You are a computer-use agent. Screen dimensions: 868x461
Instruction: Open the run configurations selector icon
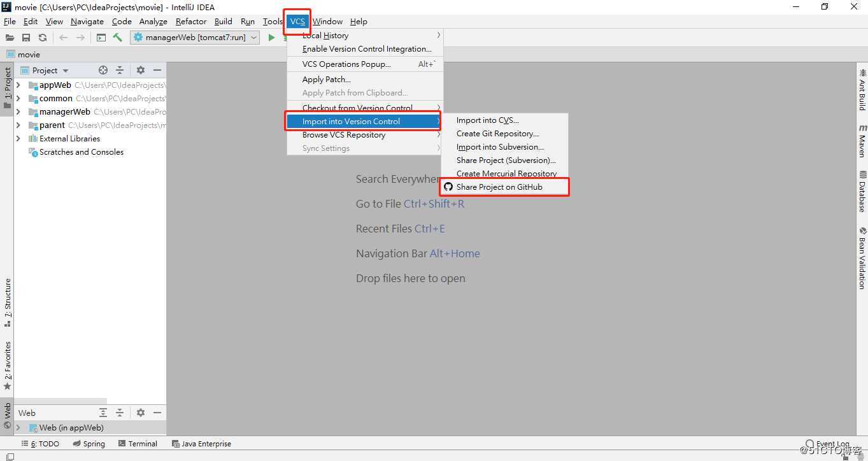point(101,38)
